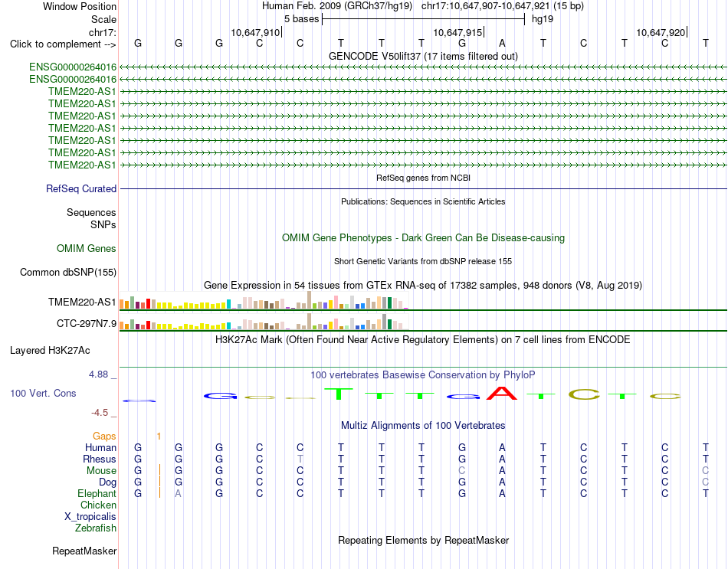Click the RefSeq Curated track label
Screen dimensions: 728x569
[x=81, y=189]
